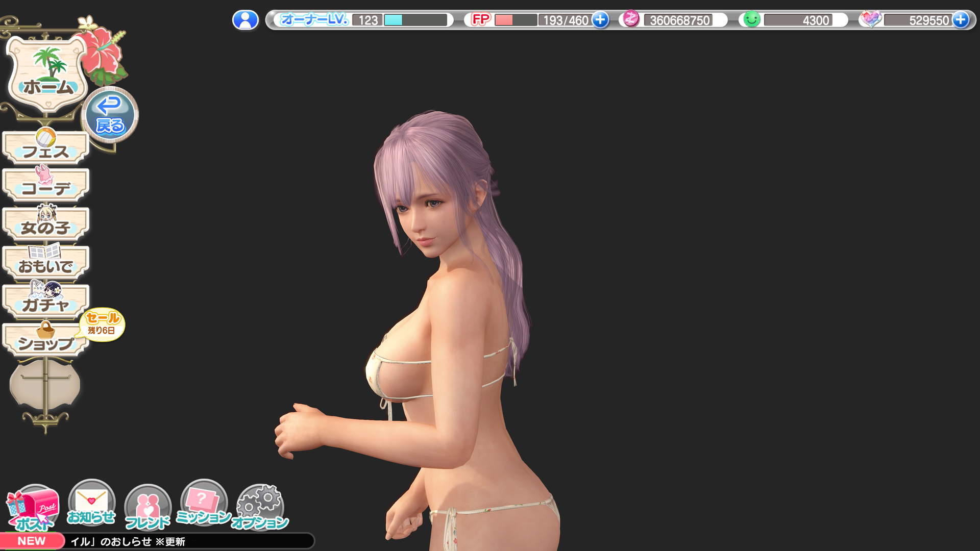Open the ガチャ menu
Image resolution: width=980 pixels, height=551 pixels.
[x=46, y=301]
